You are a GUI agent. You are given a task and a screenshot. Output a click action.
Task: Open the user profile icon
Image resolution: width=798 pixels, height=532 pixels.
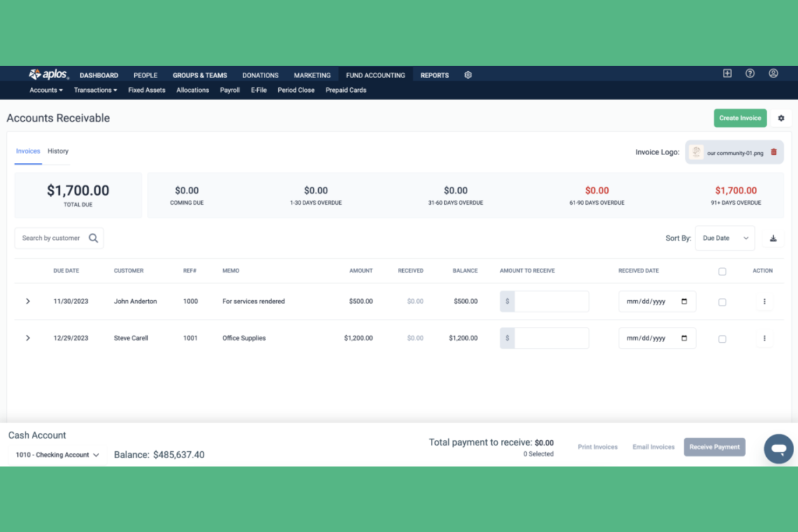(774, 74)
